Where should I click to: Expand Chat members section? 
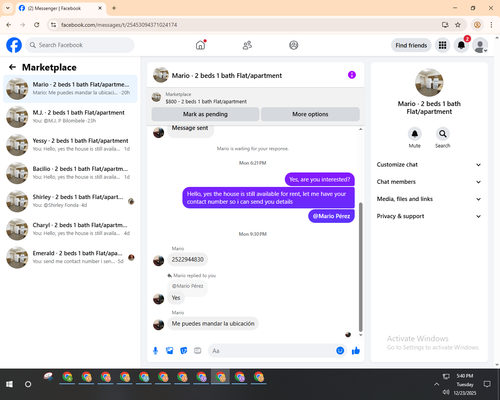[x=429, y=182]
